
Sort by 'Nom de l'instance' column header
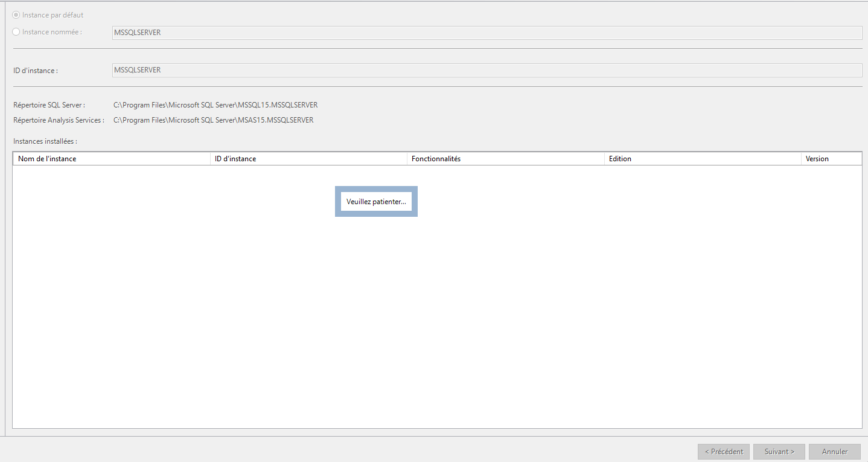pyautogui.click(x=110, y=159)
